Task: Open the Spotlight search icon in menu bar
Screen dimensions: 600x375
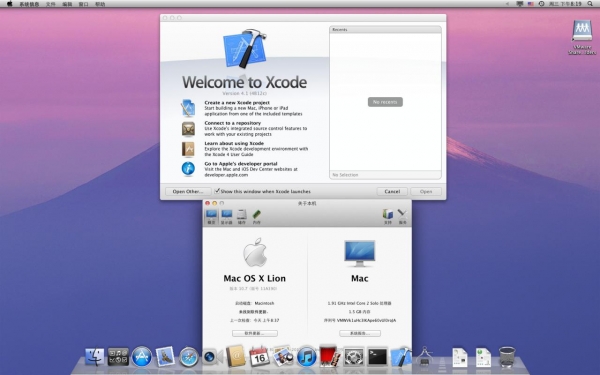Action: point(590,4)
